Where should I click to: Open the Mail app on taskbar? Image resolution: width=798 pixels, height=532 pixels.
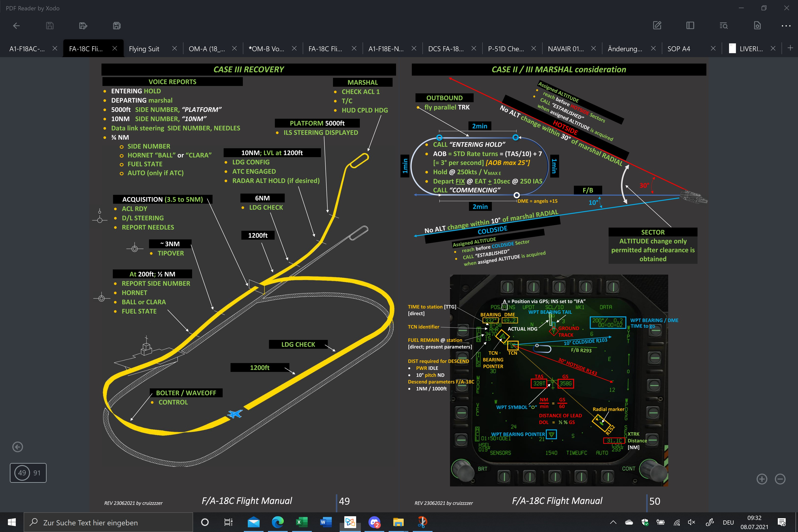(x=253, y=522)
